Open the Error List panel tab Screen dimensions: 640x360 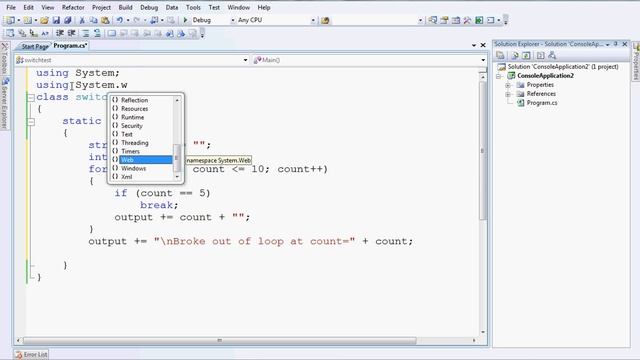click(x=31, y=354)
